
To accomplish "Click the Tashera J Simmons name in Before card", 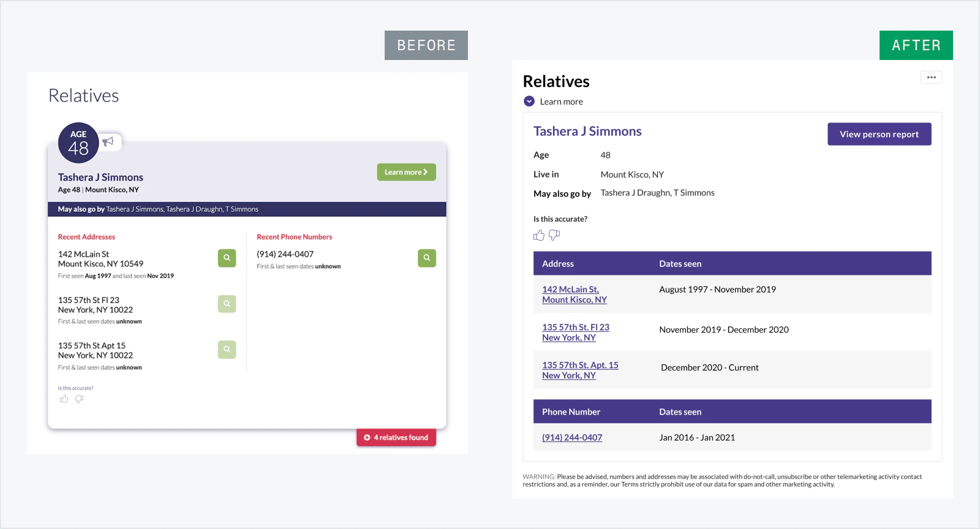I will (x=100, y=178).
